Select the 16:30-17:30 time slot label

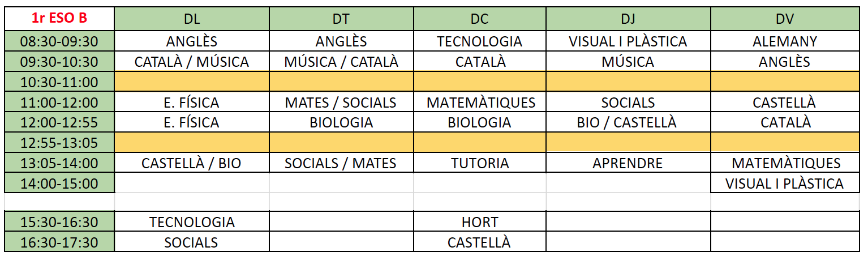[59, 243]
